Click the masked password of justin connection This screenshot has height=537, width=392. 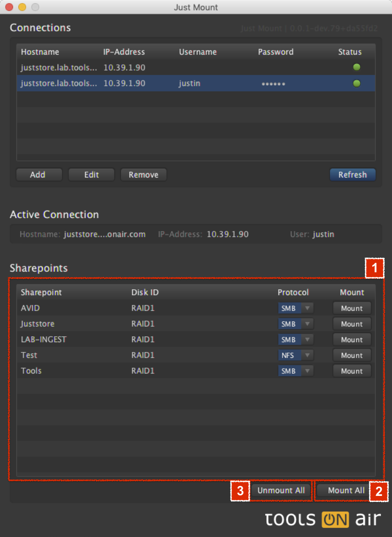273,84
